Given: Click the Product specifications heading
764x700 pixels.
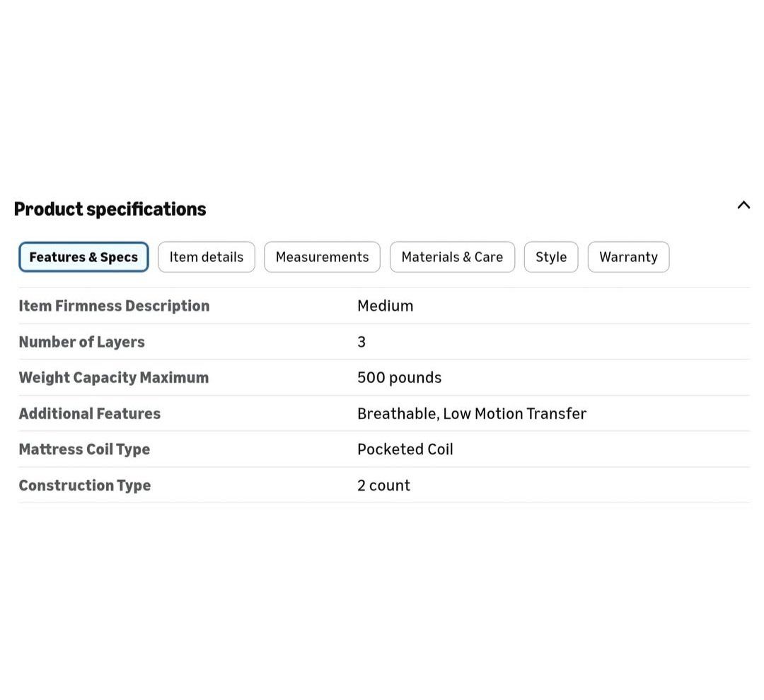Looking at the screenshot, I should (110, 209).
